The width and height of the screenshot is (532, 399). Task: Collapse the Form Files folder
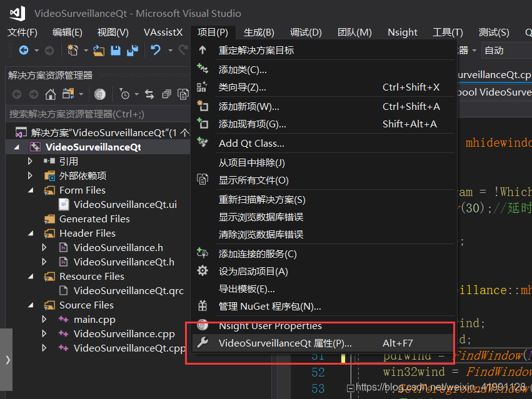(x=31, y=190)
